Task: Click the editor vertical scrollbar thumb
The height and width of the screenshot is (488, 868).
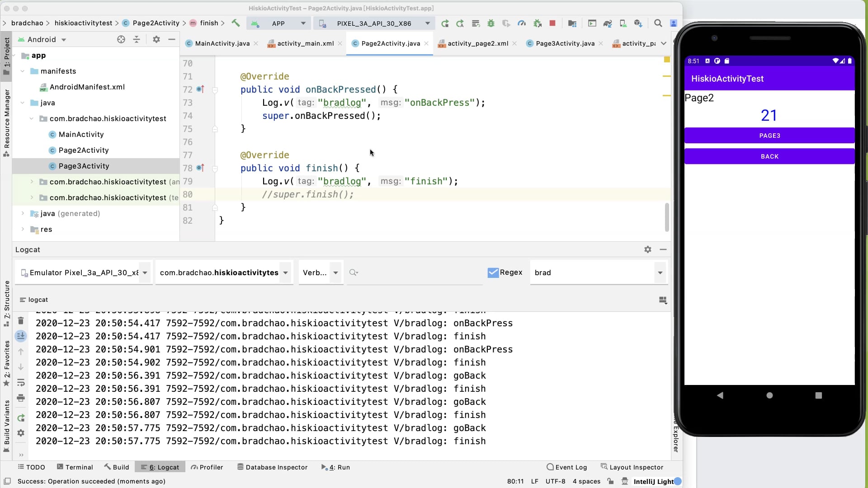Action: (667, 217)
